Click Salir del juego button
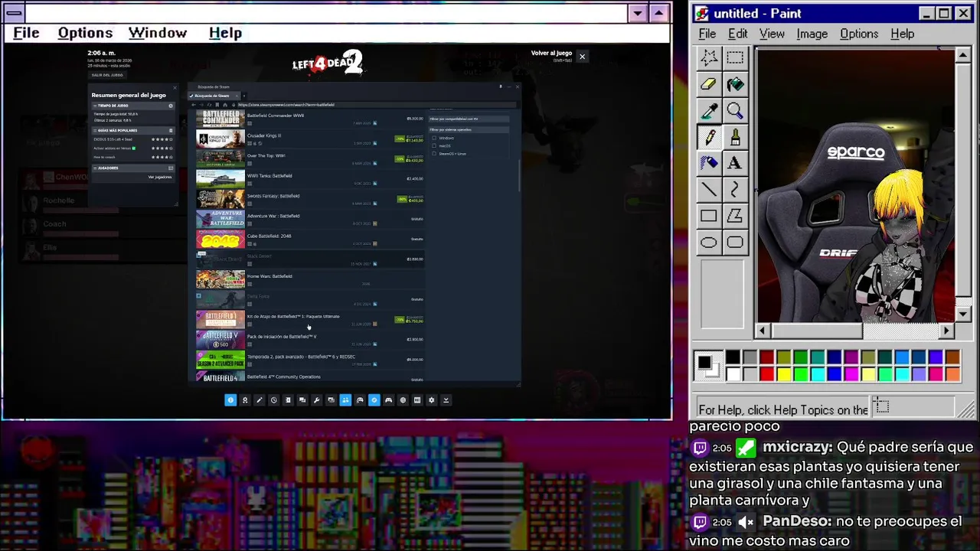The height and width of the screenshot is (551, 980). (107, 75)
